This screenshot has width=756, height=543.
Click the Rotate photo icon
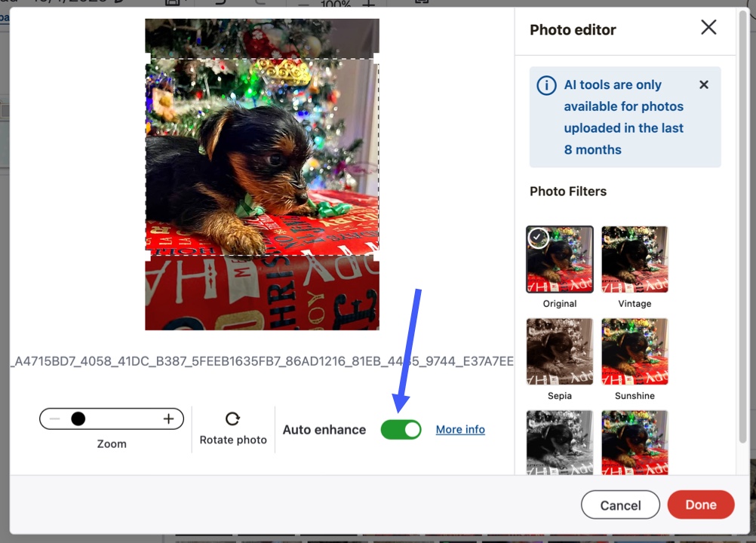[x=232, y=419]
